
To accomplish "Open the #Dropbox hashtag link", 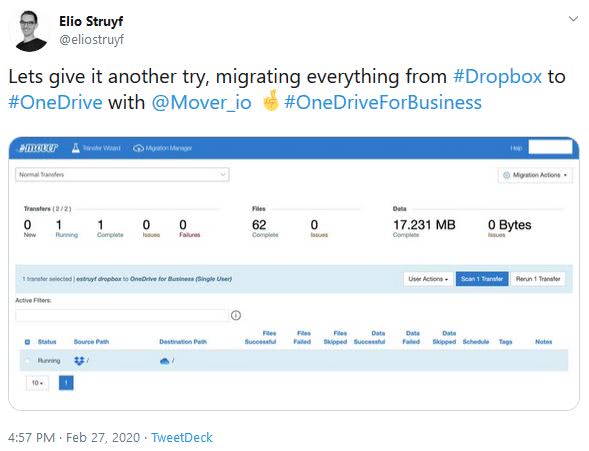I will [497, 77].
